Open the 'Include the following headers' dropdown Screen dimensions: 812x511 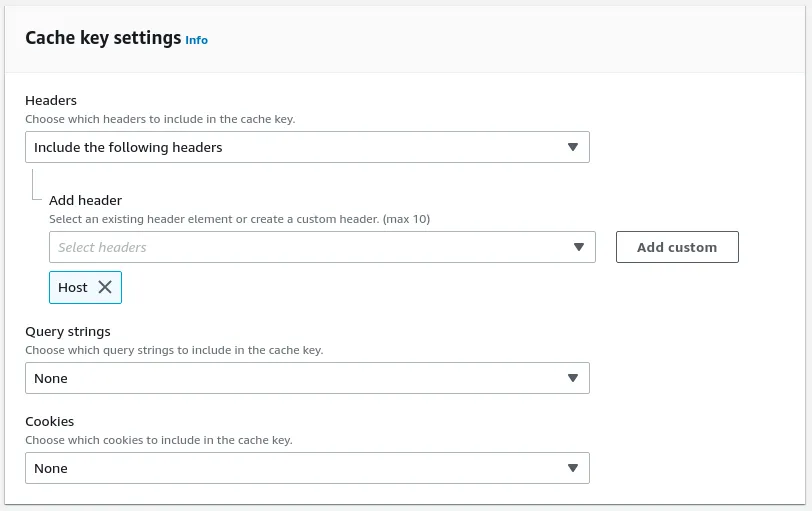pos(300,147)
